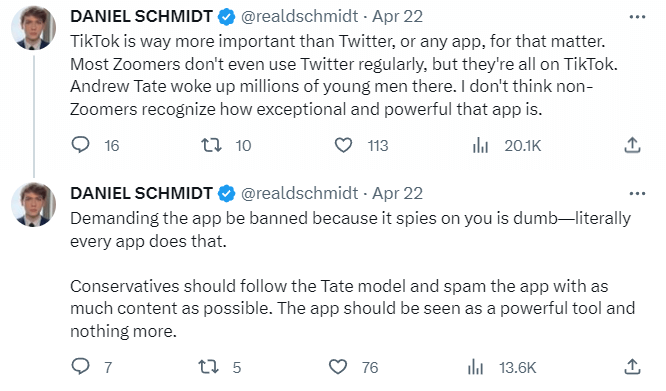Open DANIEL SCHMIDT profile name on second tweet
Viewport: 666px width, 391px height.
click(141, 194)
